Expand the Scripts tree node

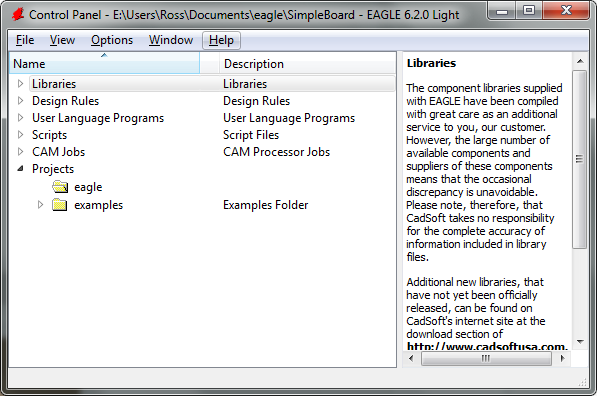(21, 134)
